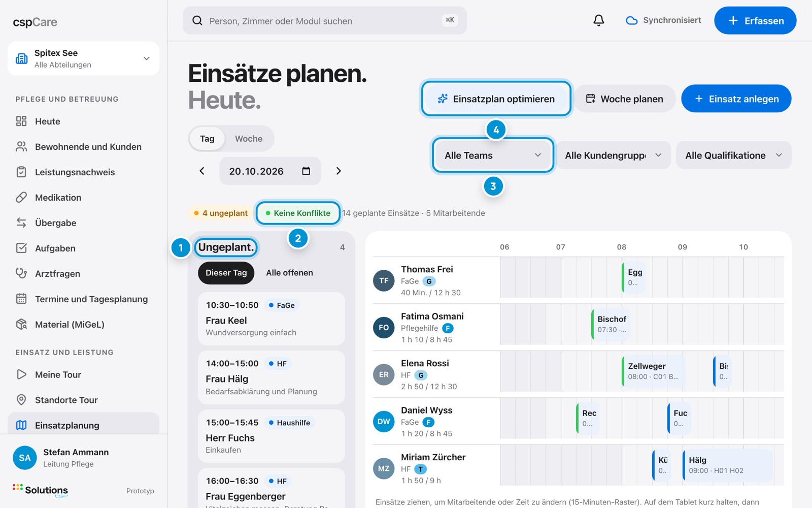Open Standorte Tour map
812x508 pixels.
click(84, 400)
